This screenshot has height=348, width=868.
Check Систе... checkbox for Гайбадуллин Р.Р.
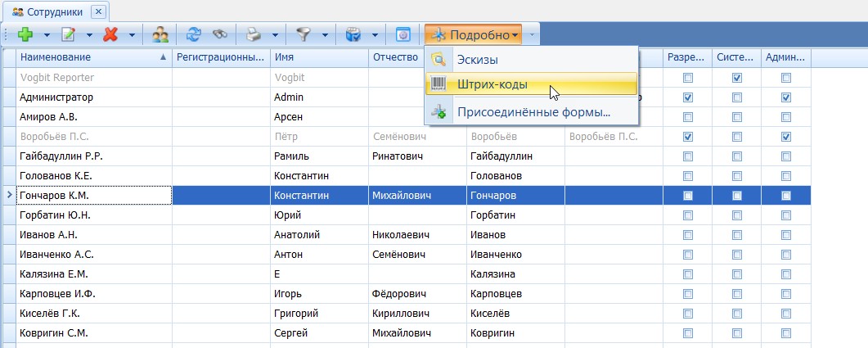[737, 156]
